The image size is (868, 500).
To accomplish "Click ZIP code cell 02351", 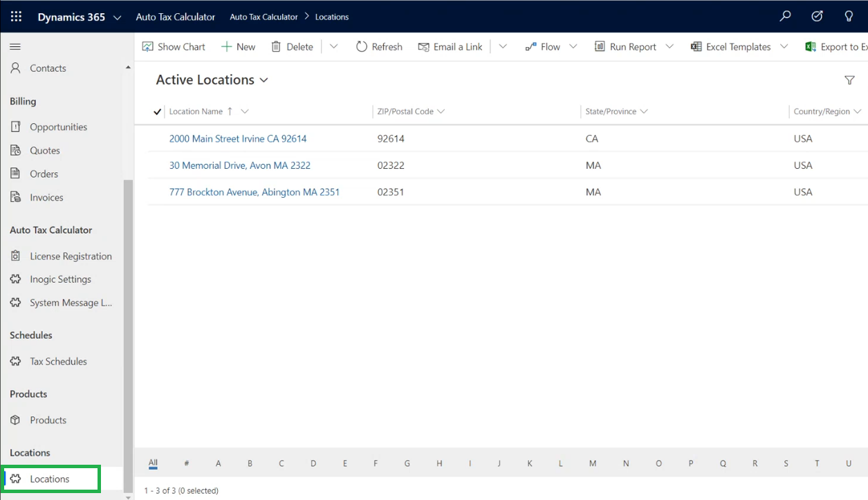I will (391, 192).
